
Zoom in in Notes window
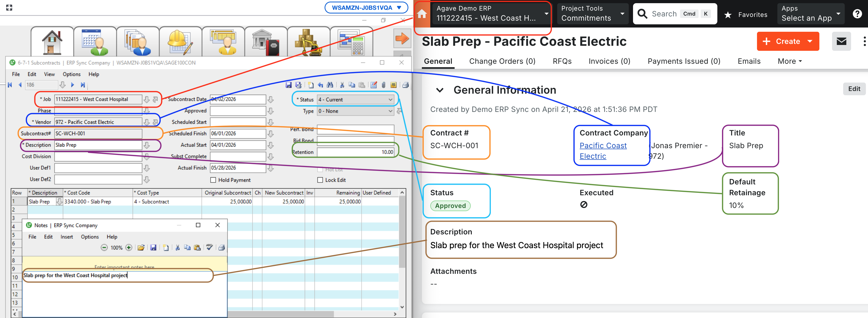click(129, 248)
